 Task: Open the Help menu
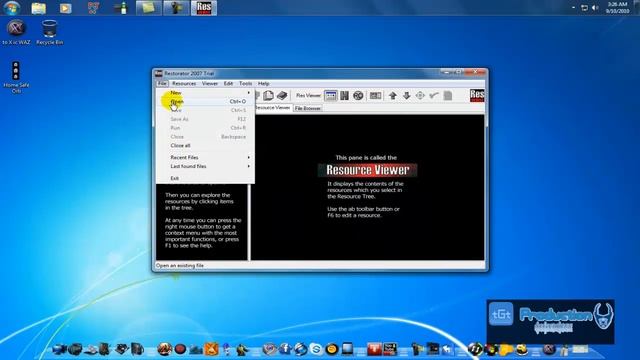(263, 83)
